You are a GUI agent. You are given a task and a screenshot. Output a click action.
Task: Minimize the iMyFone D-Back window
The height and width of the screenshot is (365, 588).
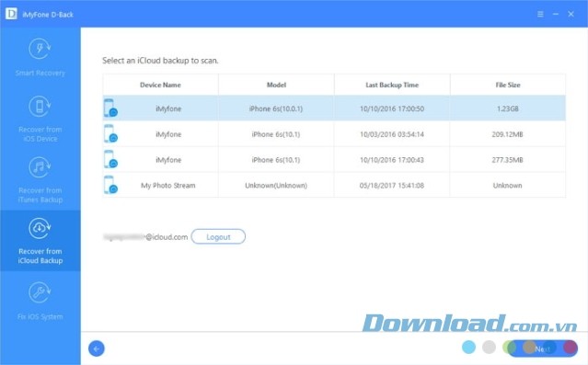pyautogui.click(x=556, y=14)
